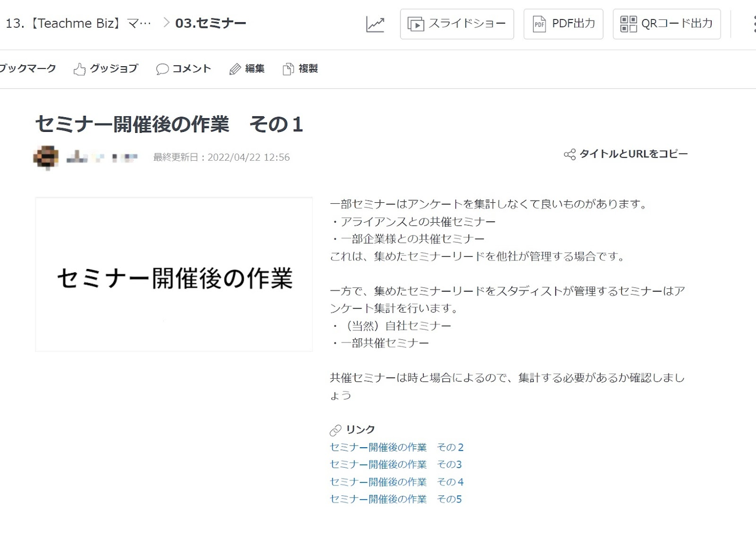This screenshot has width=756, height=538.
Task: Click the sentence starting これは、集めたセミナーリード
Action: 479,256
